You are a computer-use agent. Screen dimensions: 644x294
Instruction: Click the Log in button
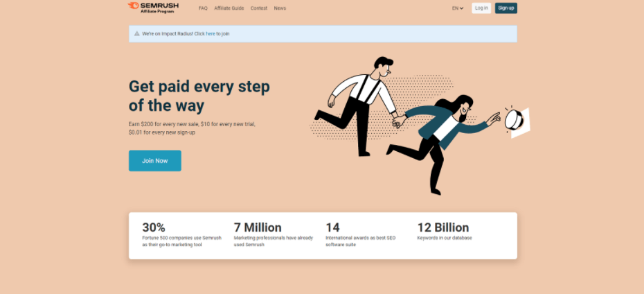(481, 8)
